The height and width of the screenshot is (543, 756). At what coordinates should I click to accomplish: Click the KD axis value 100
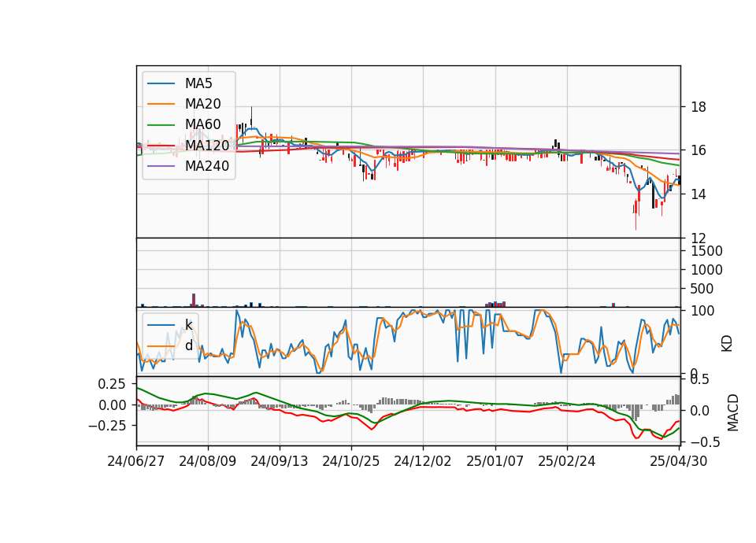pyautogui.click(x=702, y=311)
